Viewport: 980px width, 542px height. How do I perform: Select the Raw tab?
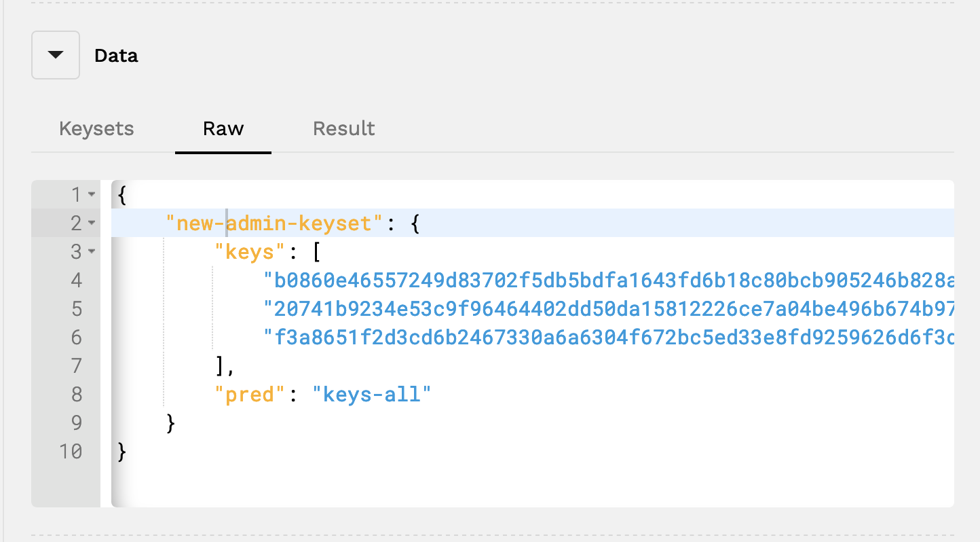pos(223,128)
